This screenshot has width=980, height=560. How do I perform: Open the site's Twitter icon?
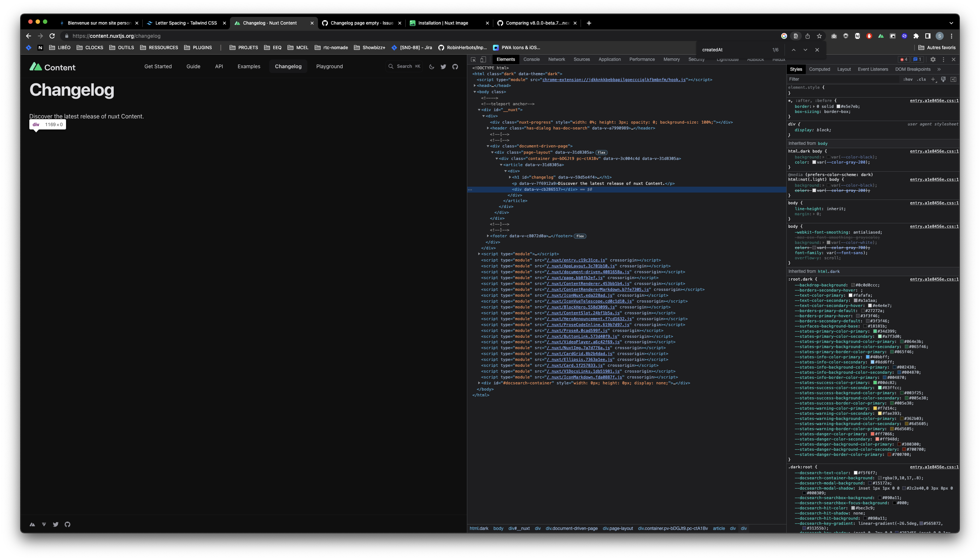(x=443, y=66)
